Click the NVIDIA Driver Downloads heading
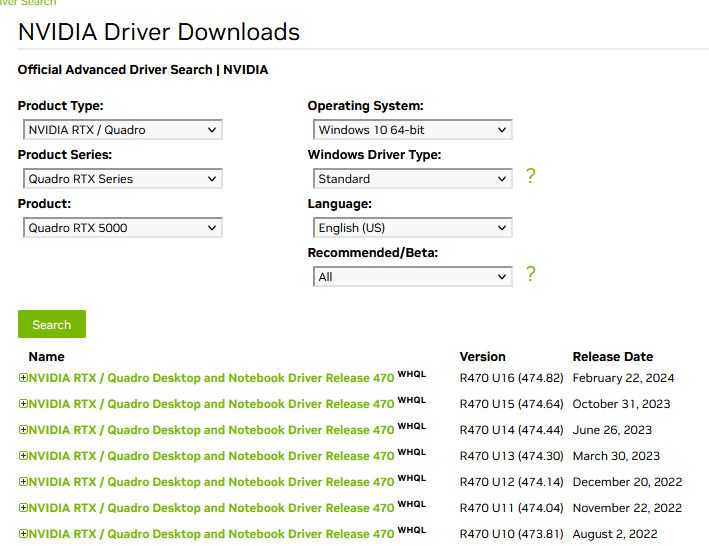This screenshot has width=709, height=546. [159, 32]
